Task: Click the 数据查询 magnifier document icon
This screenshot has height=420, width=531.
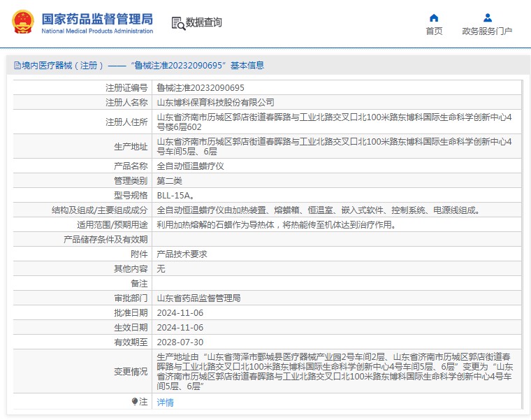Action: [177, 23]
